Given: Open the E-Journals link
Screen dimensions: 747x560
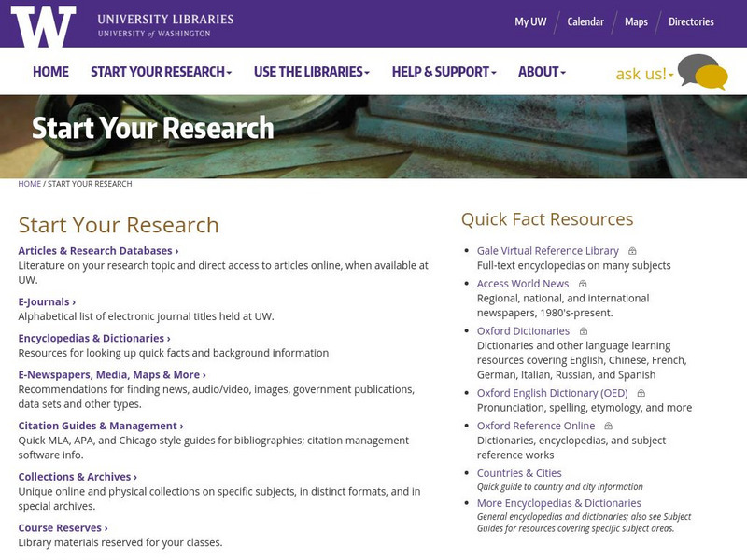Looking at the screenshot, I should pyautogui.click(x=47, y=301).
